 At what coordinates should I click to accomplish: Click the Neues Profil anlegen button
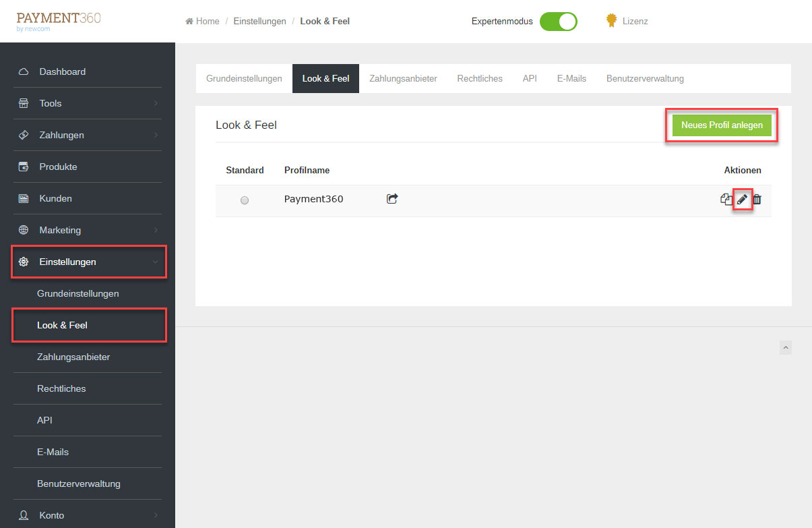(722, 125)
